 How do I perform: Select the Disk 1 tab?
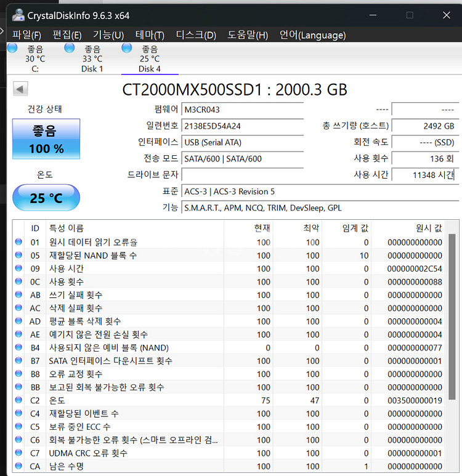(x=92, y=58)
